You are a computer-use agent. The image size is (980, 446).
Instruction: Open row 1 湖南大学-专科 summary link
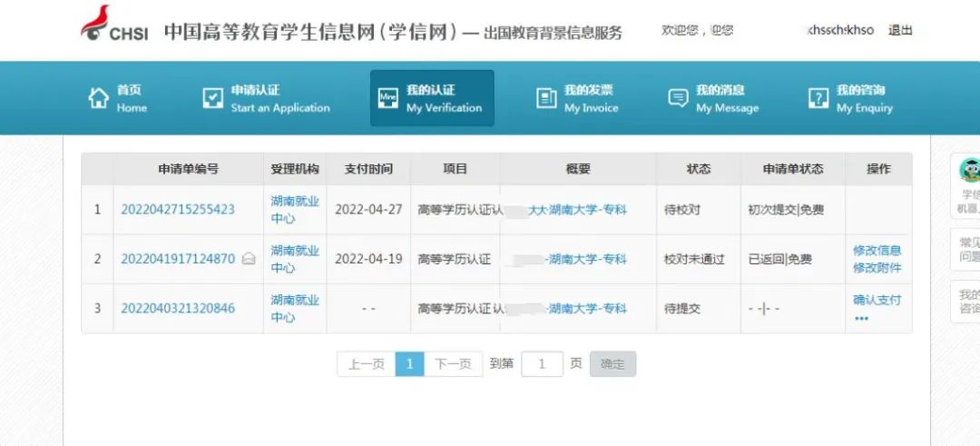point(577,210)
